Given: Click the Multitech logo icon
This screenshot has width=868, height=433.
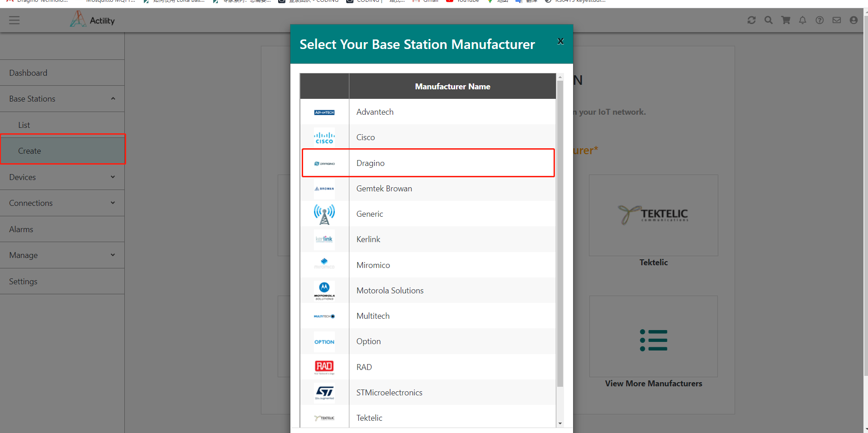Looking at the screenshot, I should point(324,316).
